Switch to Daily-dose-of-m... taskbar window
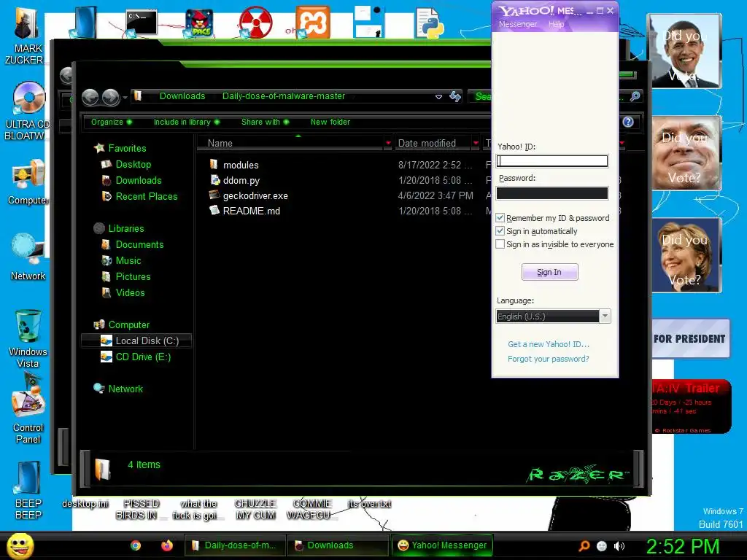The image size is (747, 560). (235, 545)
